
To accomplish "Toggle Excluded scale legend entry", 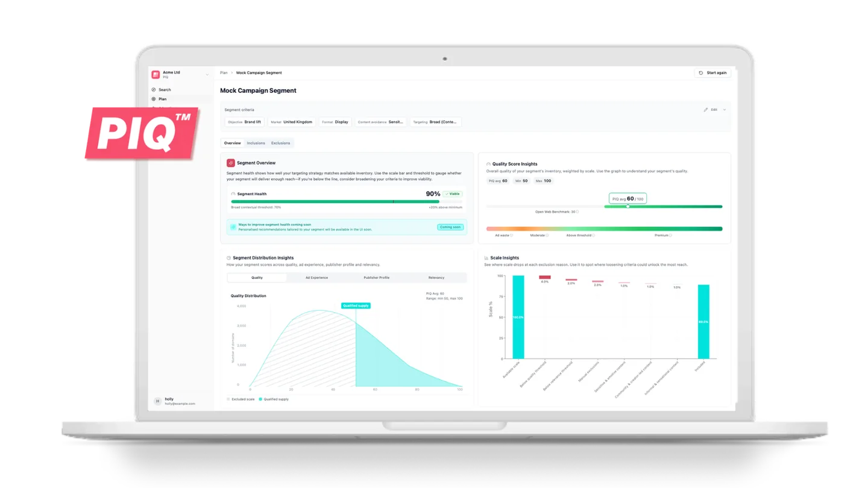I will (241, 399).
